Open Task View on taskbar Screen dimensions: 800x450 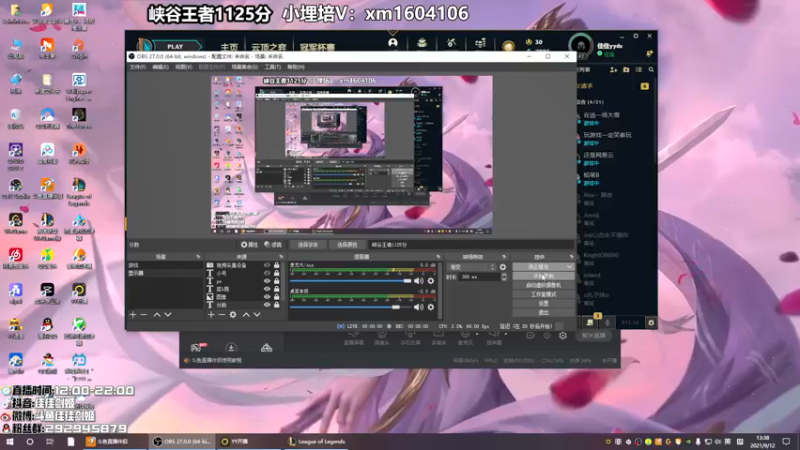[49, 441]
